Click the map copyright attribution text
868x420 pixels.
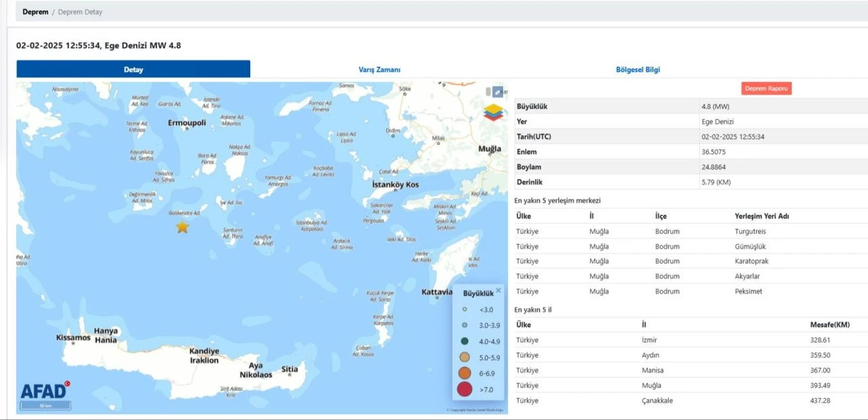click(475, 410)
